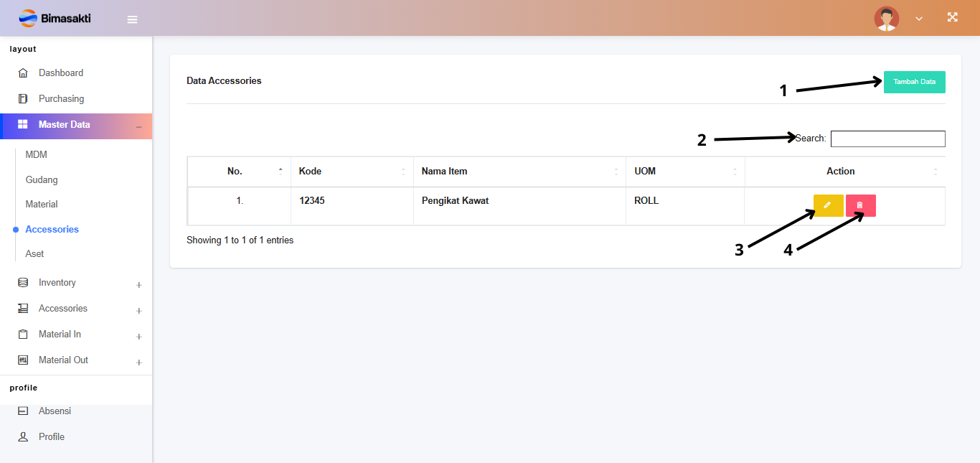Open the profile dropdown chevron
980x463 pixels.
coord(919,19)
